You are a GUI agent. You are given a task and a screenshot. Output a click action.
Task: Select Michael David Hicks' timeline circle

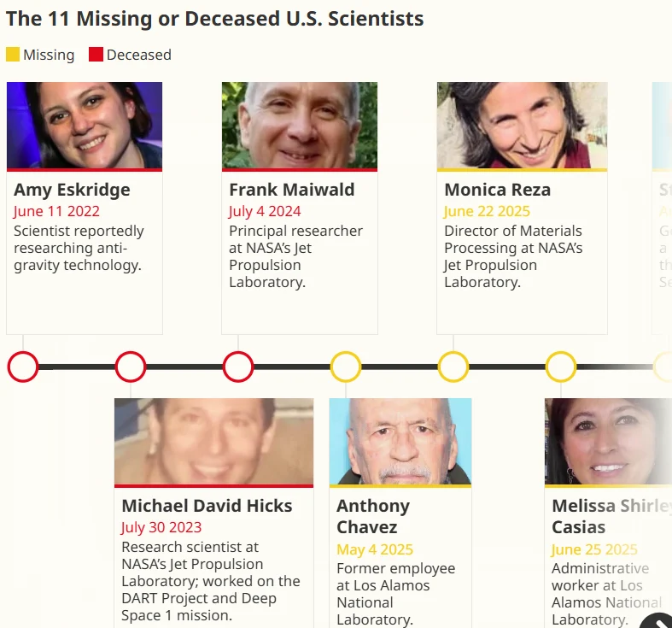[131, 367]
